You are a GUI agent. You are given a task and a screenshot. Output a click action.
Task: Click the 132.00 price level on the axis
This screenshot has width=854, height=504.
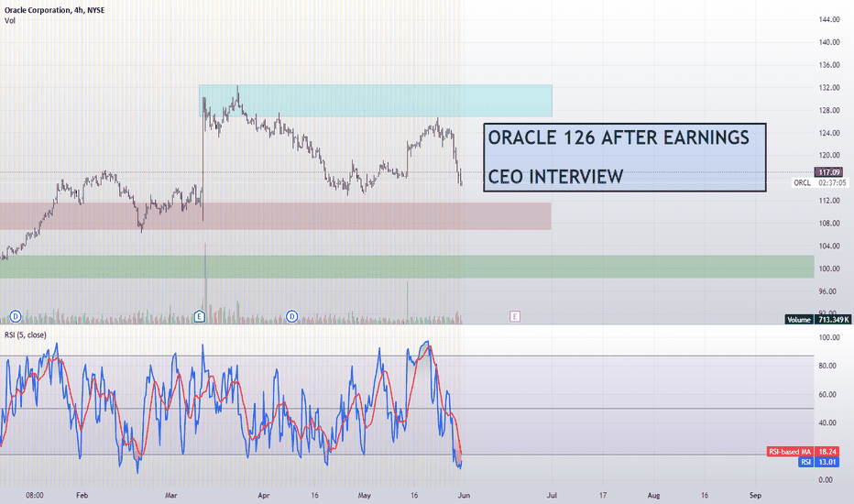(829, 88)
